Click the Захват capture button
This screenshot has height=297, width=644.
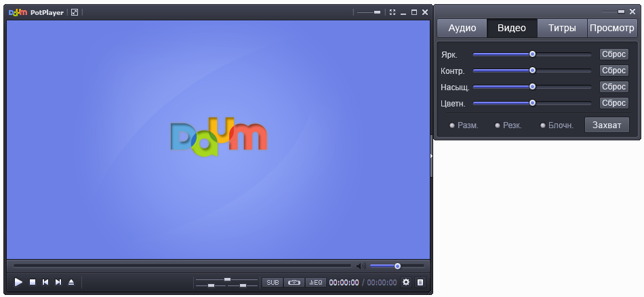pos(607,125)
